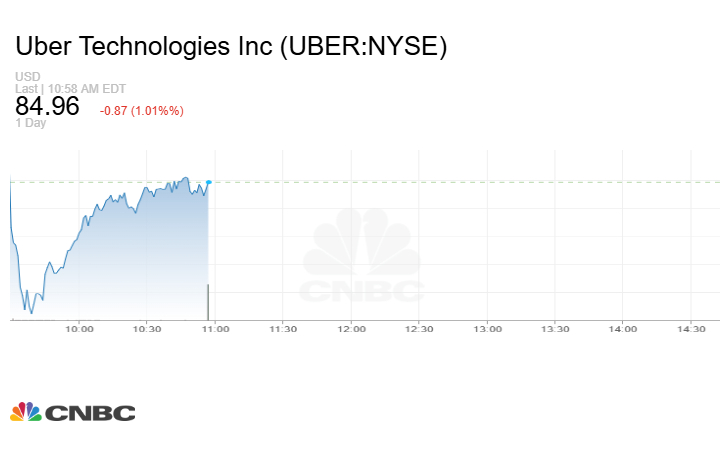Click the 14:00 time axis label
Viewport: 720px width, 450px height.
tap(622, 329)
